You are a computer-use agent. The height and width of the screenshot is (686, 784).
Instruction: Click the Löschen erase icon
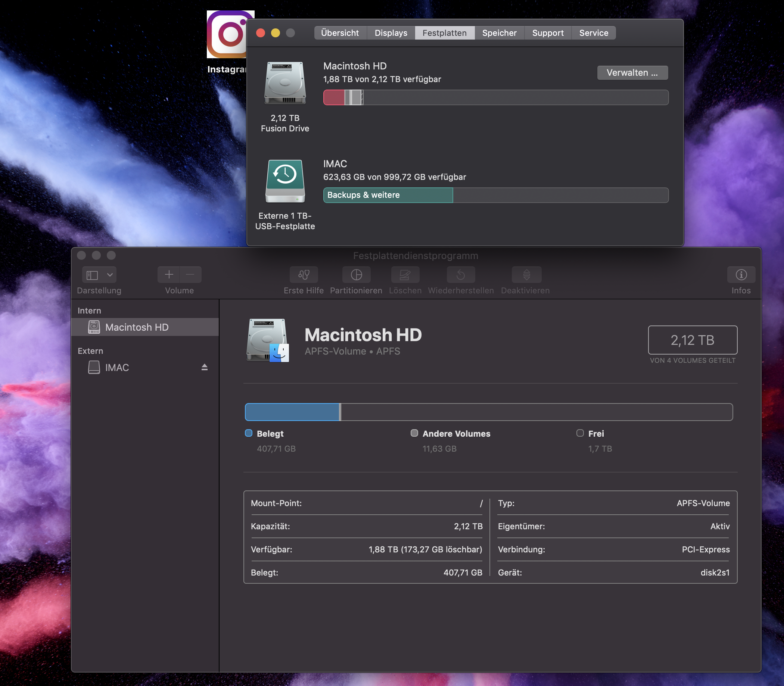coord(405,274)
